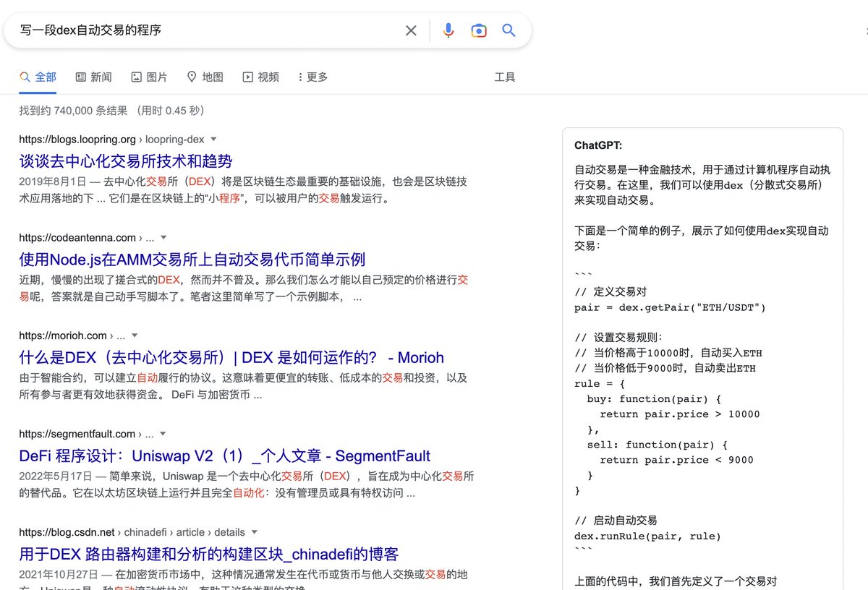Open the 工具 search tools
This screenshot has height=590, width=868.
coord(505,77)
